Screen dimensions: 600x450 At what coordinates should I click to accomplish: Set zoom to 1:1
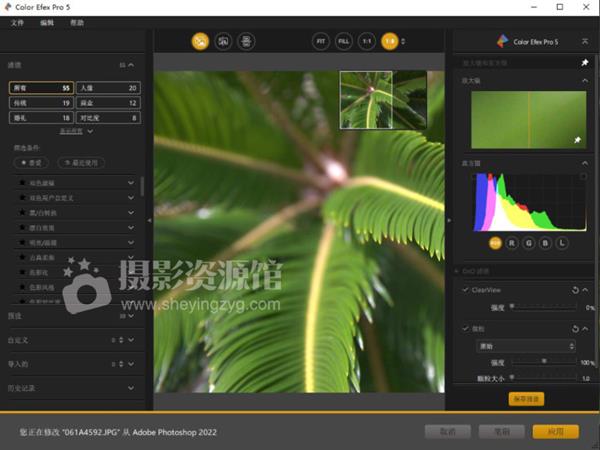(366, 42)
